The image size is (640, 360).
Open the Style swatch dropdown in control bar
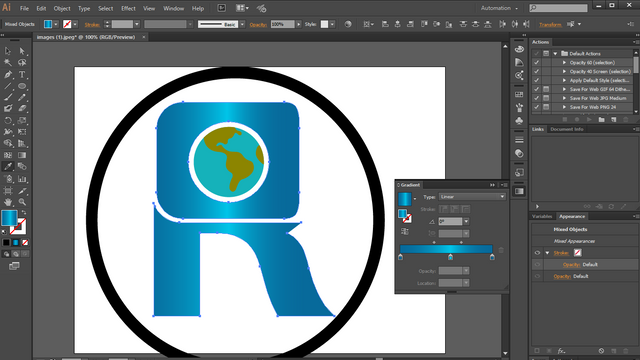tap(332, 24)
